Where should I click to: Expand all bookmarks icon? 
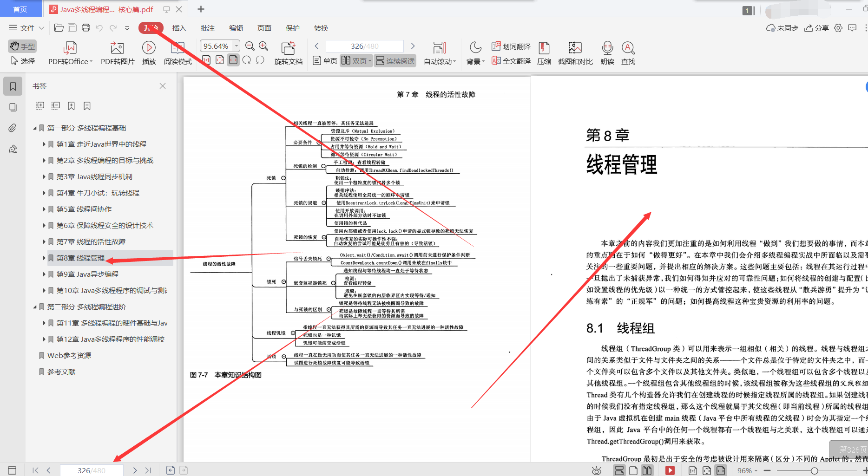coord(40,106)
